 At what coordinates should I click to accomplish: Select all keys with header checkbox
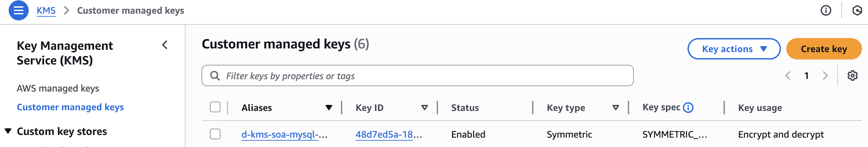click(215, 107)
